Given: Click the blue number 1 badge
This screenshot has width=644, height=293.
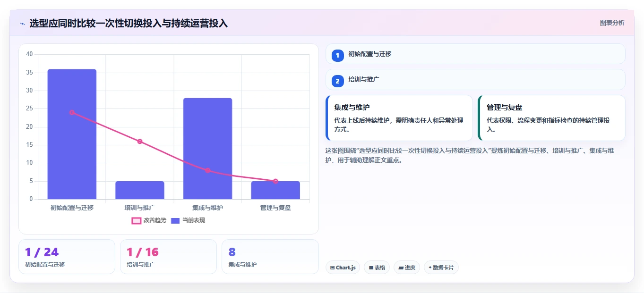Looking at the screenshot, I should (337, 56).
